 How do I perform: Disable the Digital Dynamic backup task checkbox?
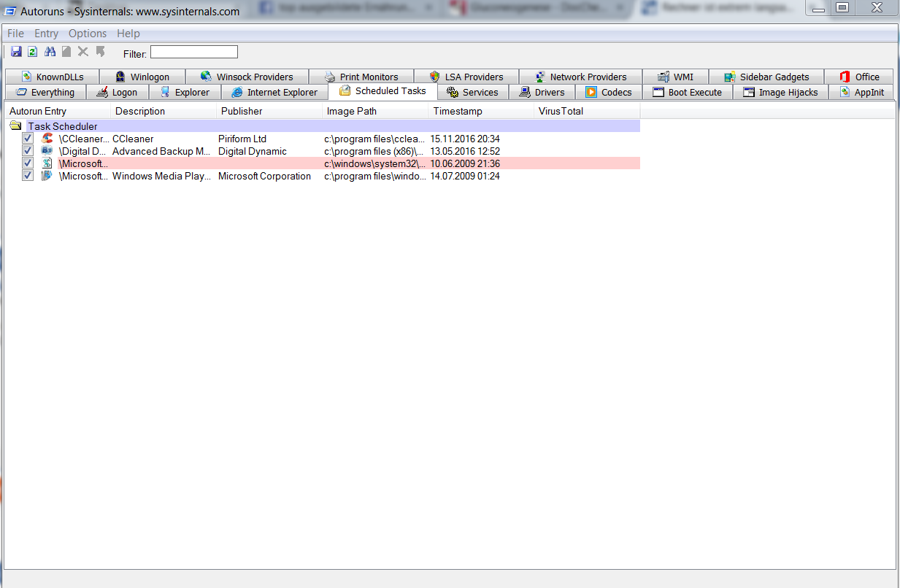(28, 151)
